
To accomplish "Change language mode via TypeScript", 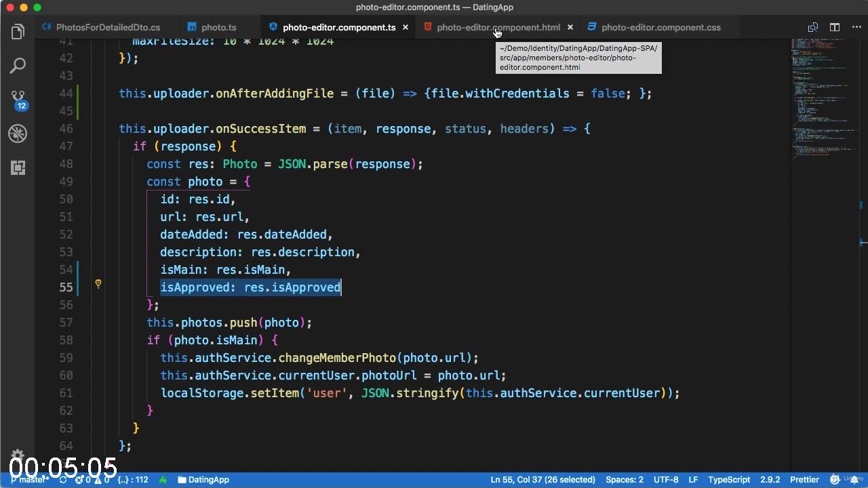I will click(729, 479).
